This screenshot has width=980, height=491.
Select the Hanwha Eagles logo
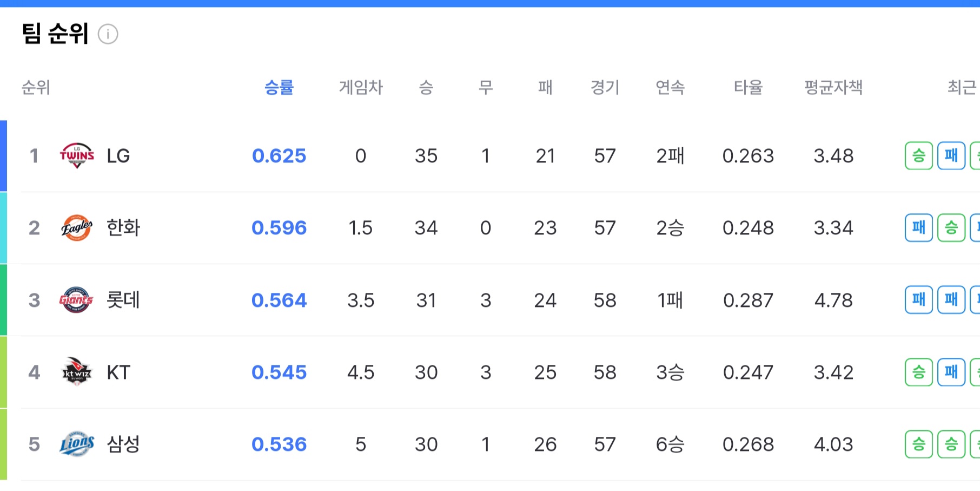[76, 228]
